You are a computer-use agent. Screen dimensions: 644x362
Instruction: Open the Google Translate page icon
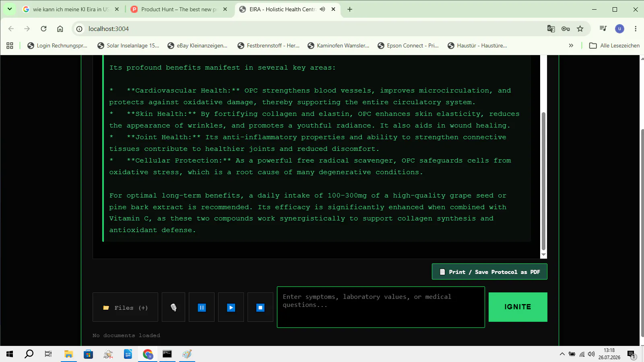pyautogui.click(x=551, y=29)
